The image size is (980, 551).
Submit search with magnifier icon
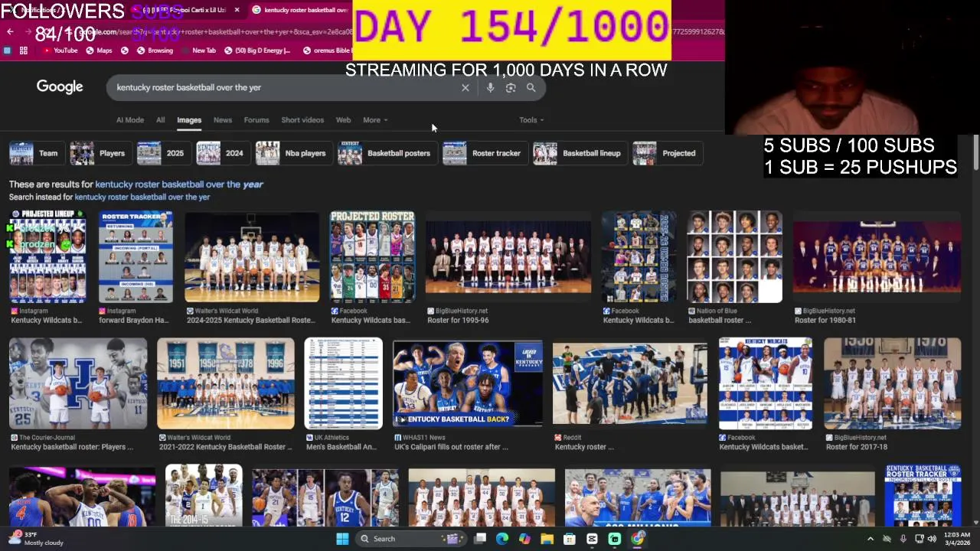tap(531, 87)
